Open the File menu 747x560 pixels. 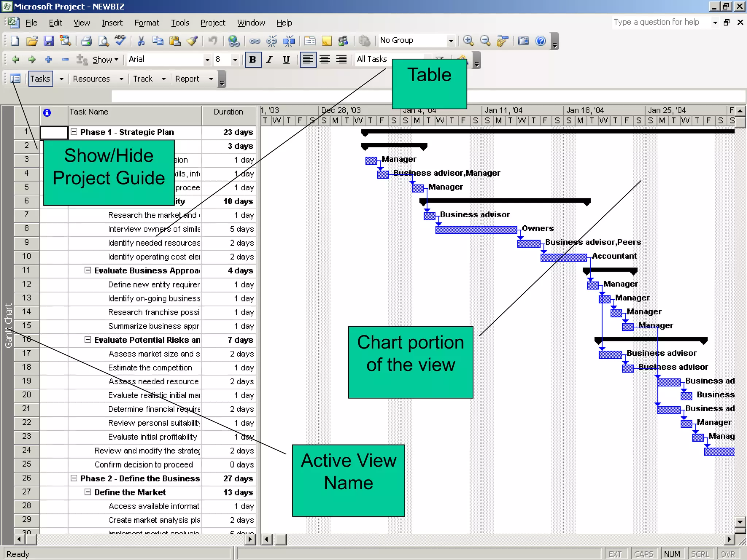[31, 23]
